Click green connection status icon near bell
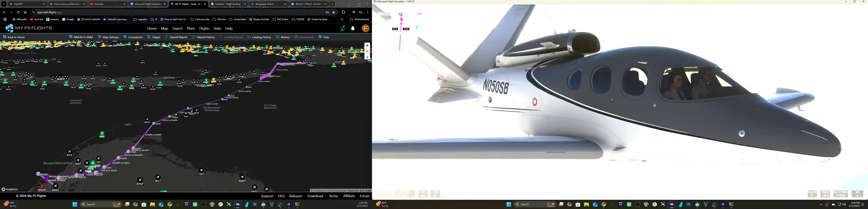Viewport: 868px width, 209px height. click(343, 29)
